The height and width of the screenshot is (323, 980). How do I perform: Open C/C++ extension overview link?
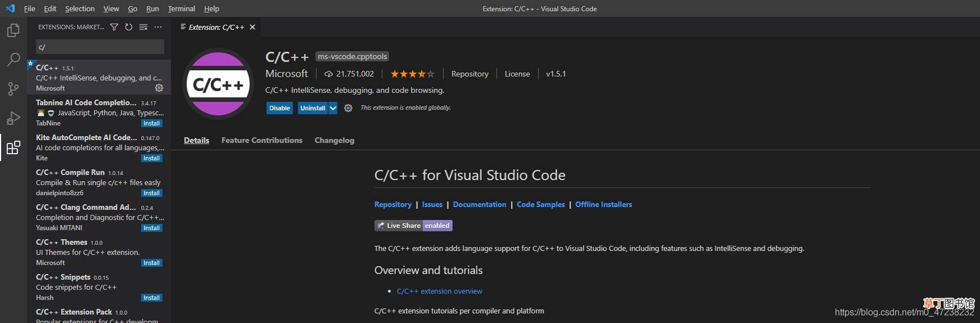[x=439, y=291]
